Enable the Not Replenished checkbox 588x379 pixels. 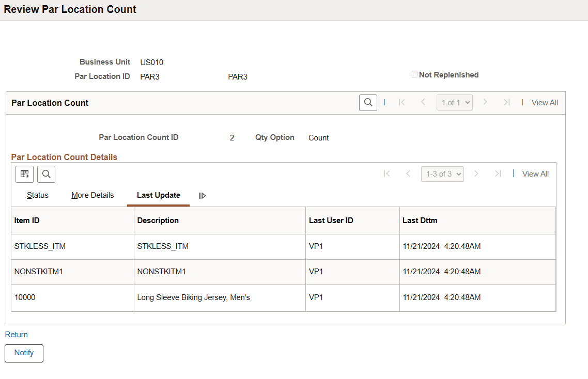point(414,74)
